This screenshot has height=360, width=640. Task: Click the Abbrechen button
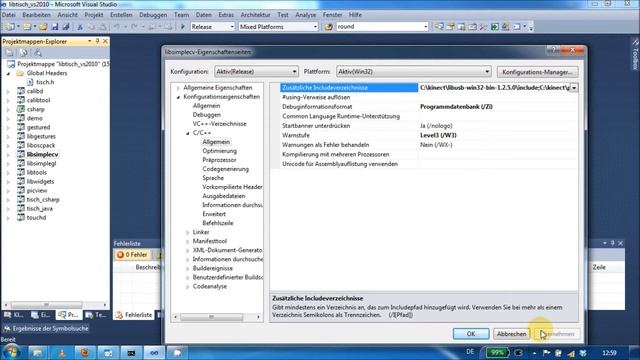(511, 333)
